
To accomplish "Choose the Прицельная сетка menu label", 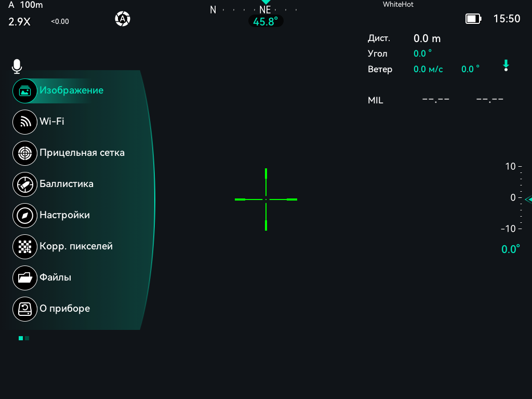I will (x=82, y=153).
